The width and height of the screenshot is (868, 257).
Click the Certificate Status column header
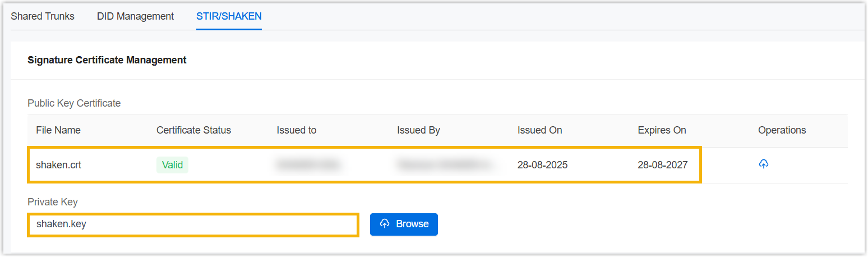(x=193, y=130)
